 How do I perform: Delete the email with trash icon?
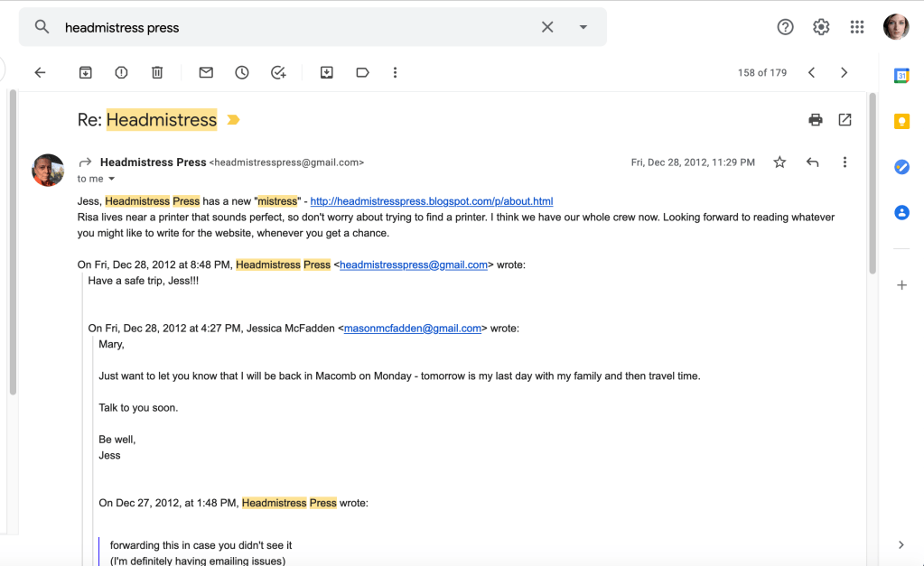click(x=157, y=72)
